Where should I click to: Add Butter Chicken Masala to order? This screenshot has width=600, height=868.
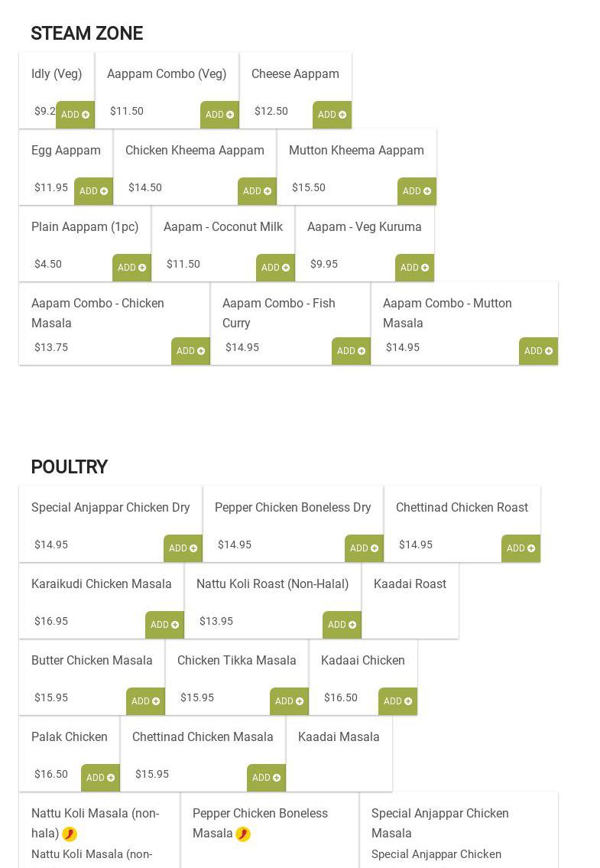[x=145, y=701]
